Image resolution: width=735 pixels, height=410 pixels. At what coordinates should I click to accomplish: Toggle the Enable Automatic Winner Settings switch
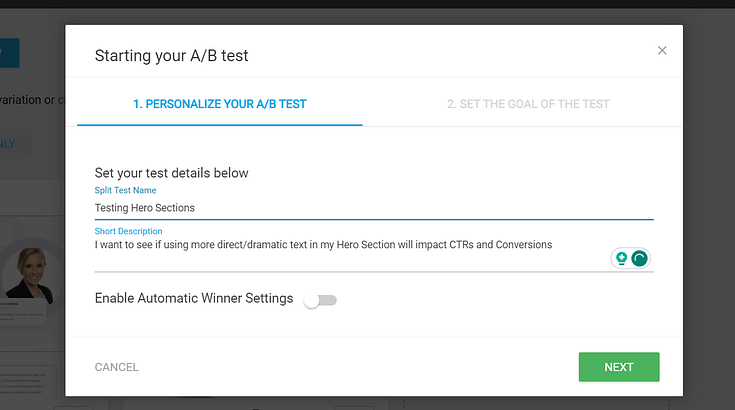click(321, 299)
